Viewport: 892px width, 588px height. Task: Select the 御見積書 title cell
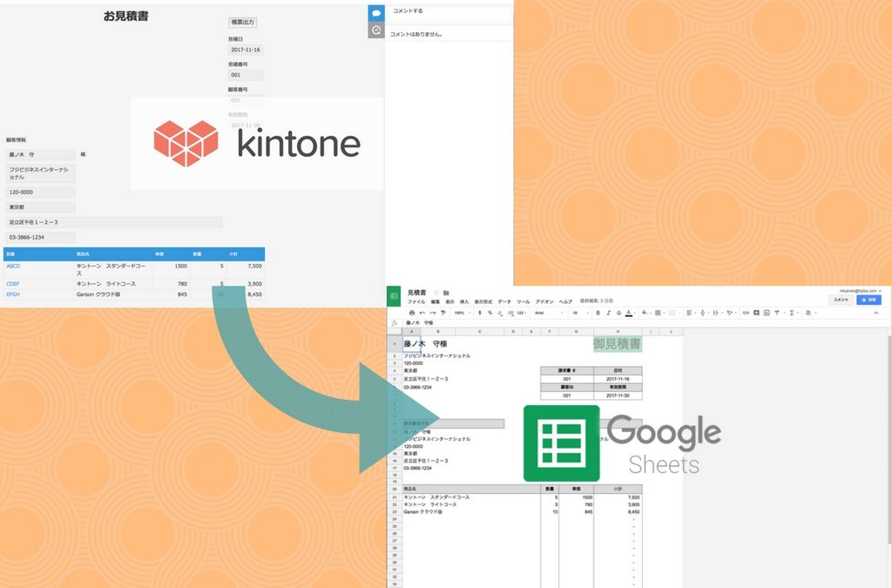[618, 344]
